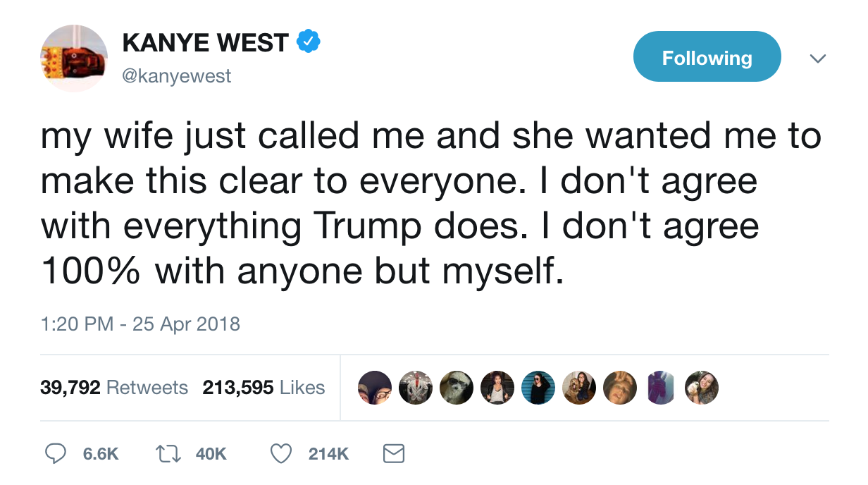Open the 1:20 PM - 25 Apr 2018 timestamp
The image size is (868, 485).
tap(140, 324)
